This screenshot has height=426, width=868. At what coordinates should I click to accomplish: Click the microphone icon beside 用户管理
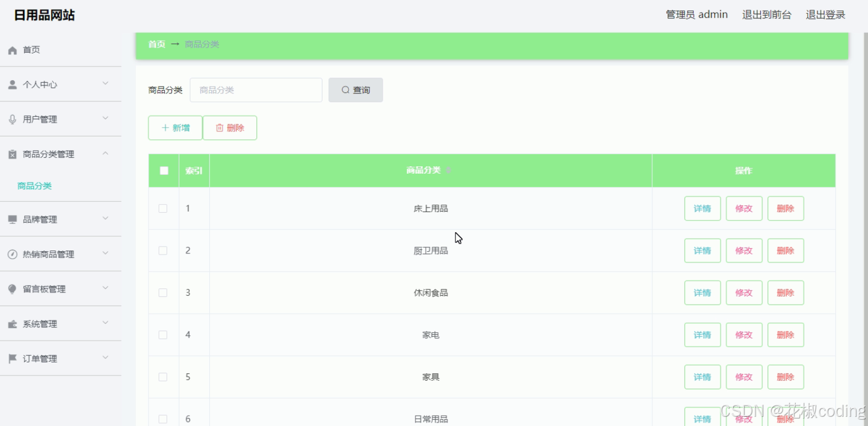[13, 119]
